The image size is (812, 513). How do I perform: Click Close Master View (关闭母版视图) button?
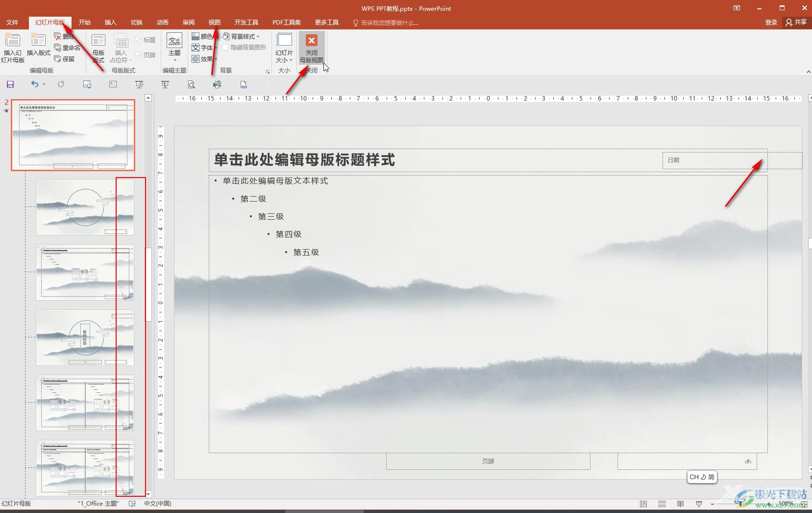coord(311,48)
